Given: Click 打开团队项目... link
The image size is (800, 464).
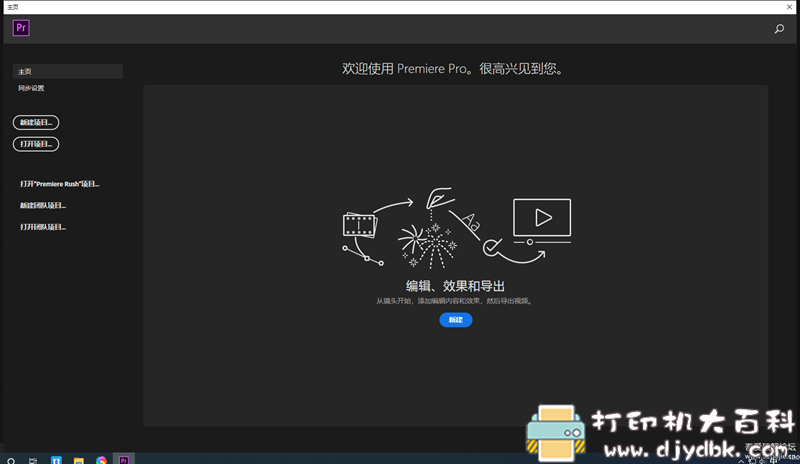Looking at the screenshot, I should [43, 227].
